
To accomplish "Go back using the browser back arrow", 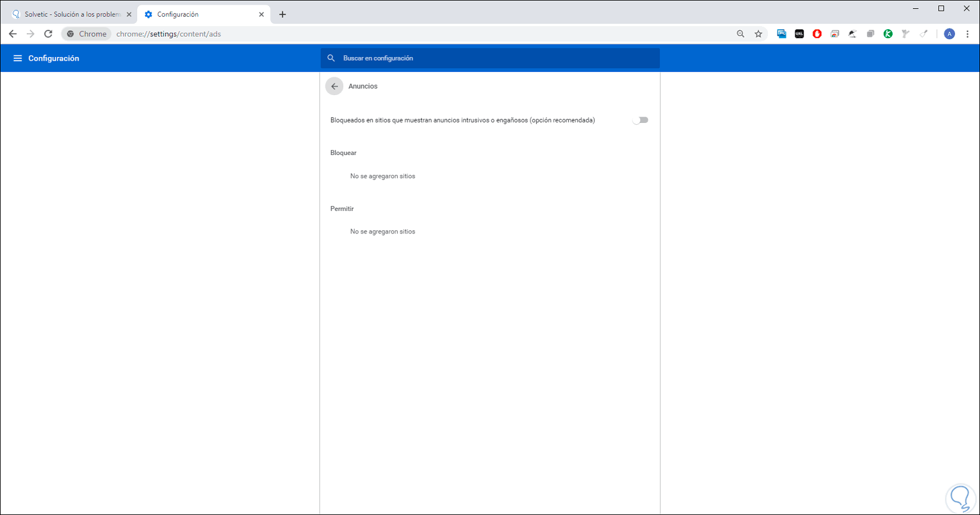I will click(12, 34).
